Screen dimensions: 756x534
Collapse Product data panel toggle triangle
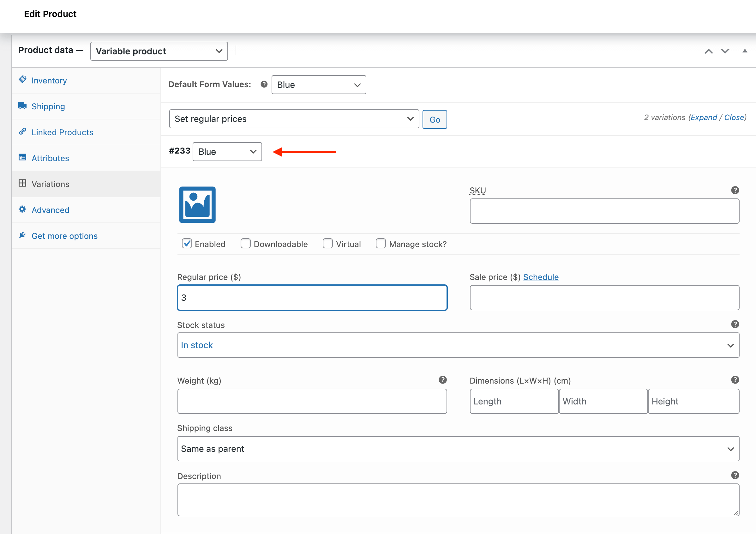[x=745, y=51]
